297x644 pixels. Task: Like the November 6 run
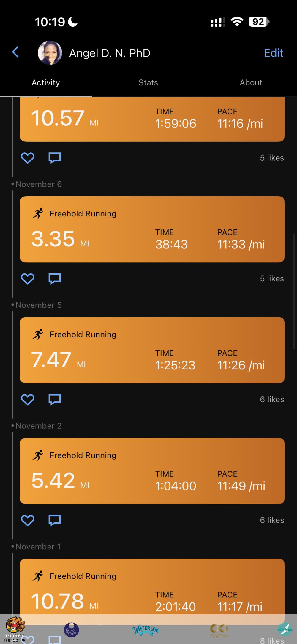pyautogui.click(x=28, y=278)
